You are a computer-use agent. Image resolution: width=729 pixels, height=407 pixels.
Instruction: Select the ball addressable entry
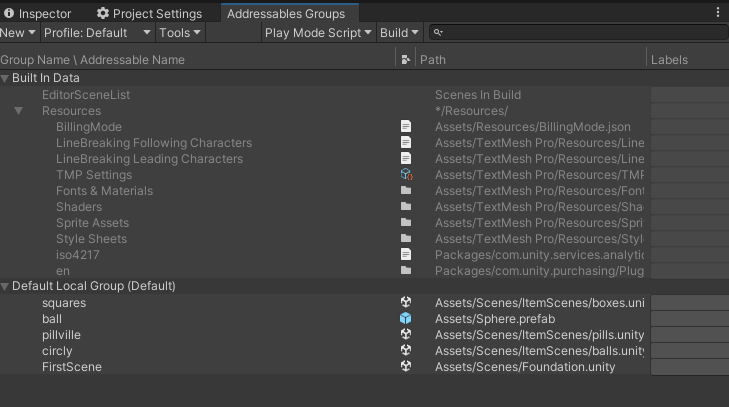click(x=52, y=319)
